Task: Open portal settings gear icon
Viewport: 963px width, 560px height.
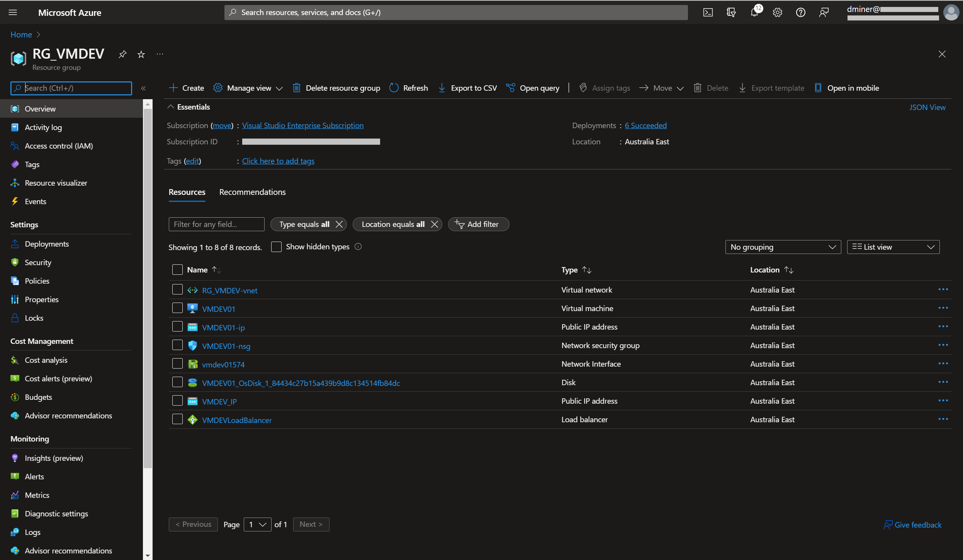Action: point(777,12)
